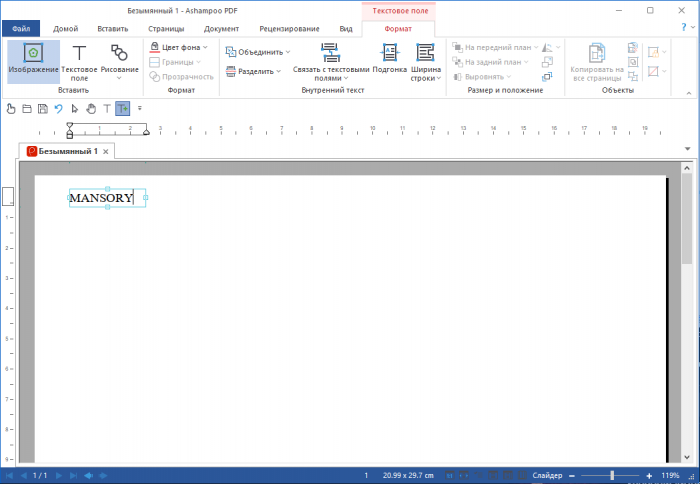The width and height of the screenshot is (700, 484).
Task: Open the Файл menu
Action: pyautogui.click(x=21, y=29)
